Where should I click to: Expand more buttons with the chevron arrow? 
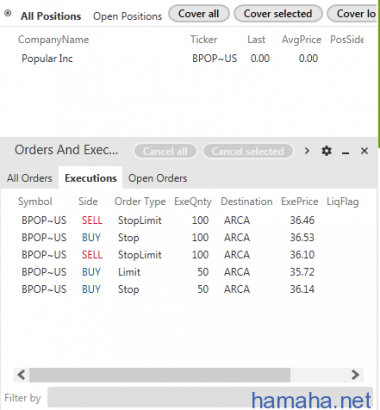pyautogui.click(x=307, y=151)
